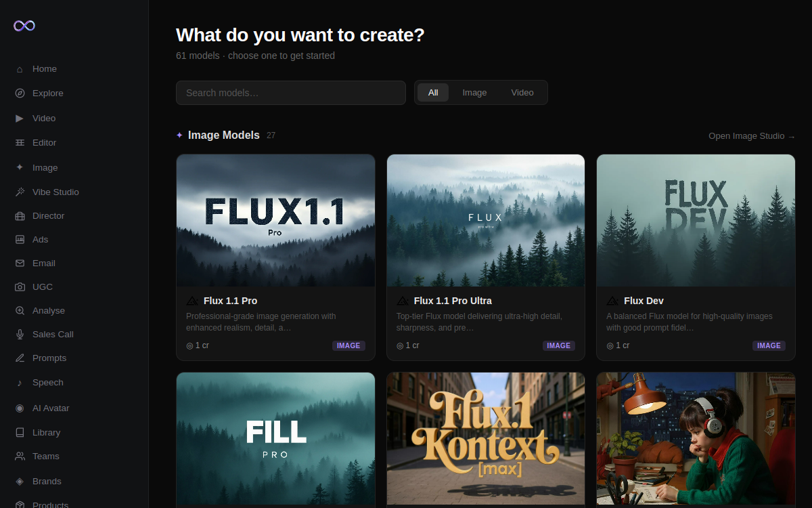The width and height of the screenshot is (812, 508).
Task: Click the Flux 1.1 Pro title
Action: point(231,301)
